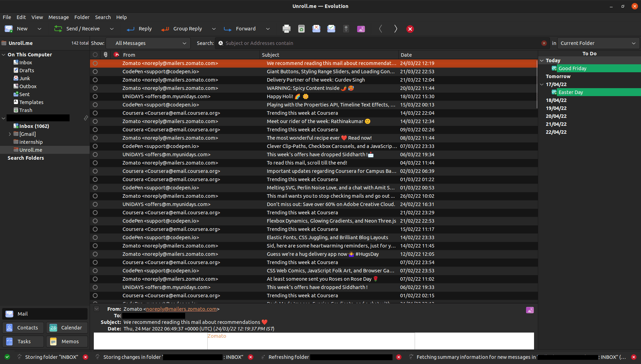The height and width of the screenshot is (364, 641).
Task: Print the selected message via printer icon
Action: click(x=286, y=29)
